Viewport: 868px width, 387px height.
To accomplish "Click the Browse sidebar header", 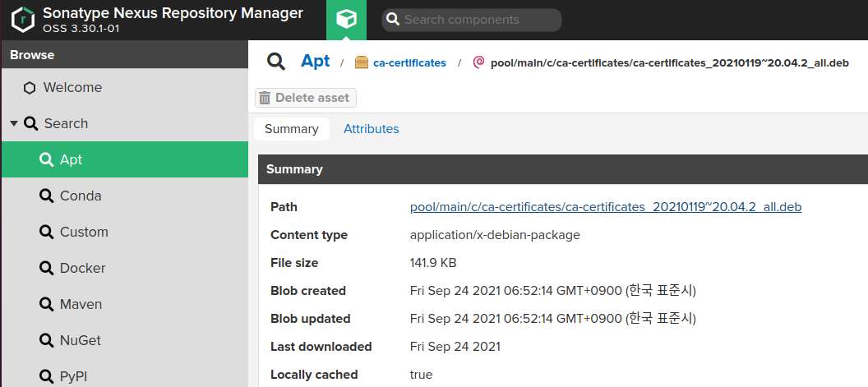I will tap(125, 55).
